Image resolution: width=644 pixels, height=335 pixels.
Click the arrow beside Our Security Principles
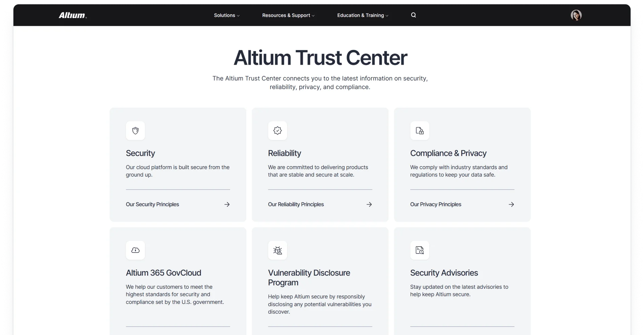pos(227,204)
